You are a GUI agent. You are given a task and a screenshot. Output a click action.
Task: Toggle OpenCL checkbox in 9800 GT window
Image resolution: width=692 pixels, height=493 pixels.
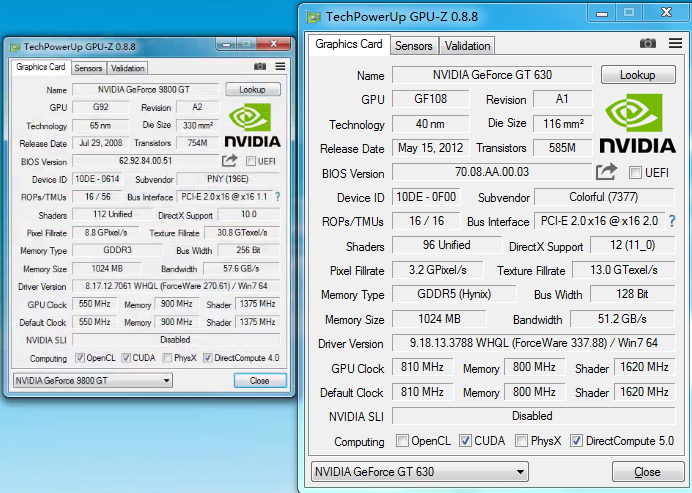coord(80,358)
